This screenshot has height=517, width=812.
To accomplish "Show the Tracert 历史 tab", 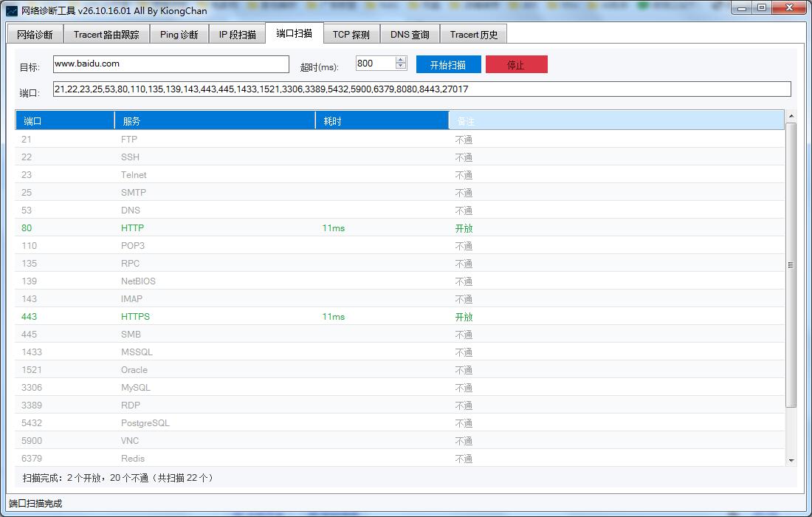I will pos(473,34).
